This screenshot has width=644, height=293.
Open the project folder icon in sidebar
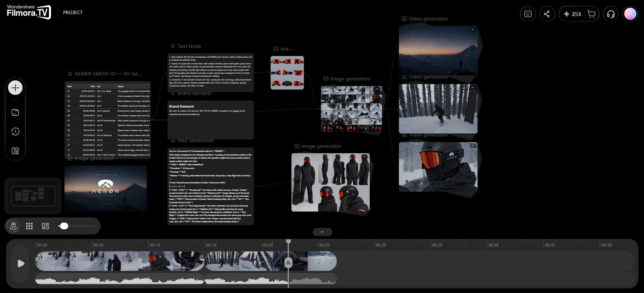(15, 112)
